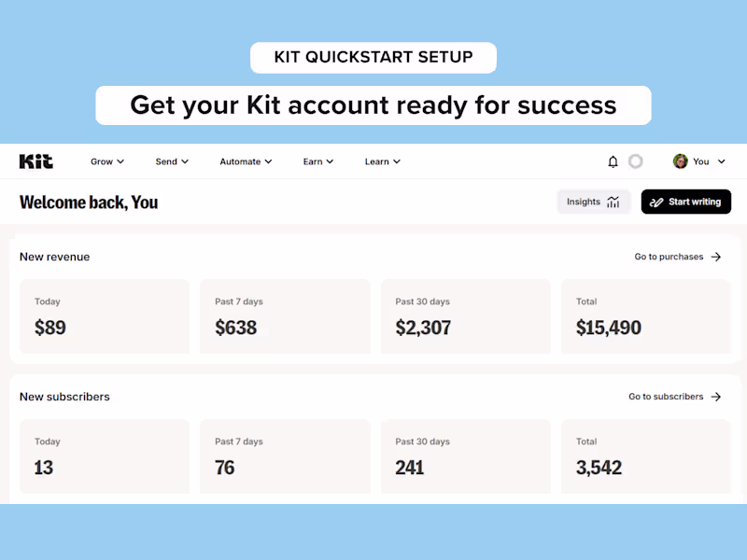Open the notifications bell icon
This screenshot has height=560, width=747.
tap(615, 161)
